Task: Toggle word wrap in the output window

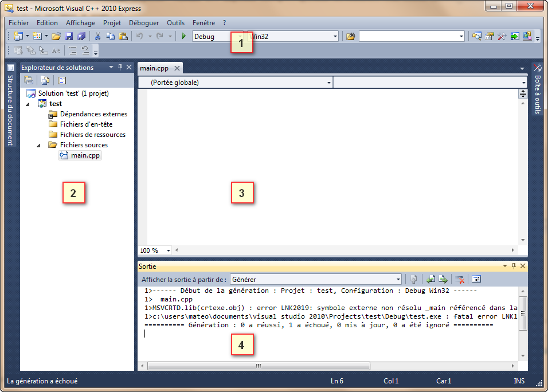Action: (x=477, y=279)
